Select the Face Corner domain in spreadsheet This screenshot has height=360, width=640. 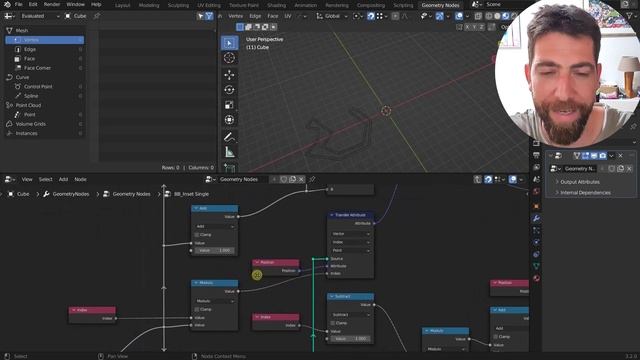coord(45,68)
